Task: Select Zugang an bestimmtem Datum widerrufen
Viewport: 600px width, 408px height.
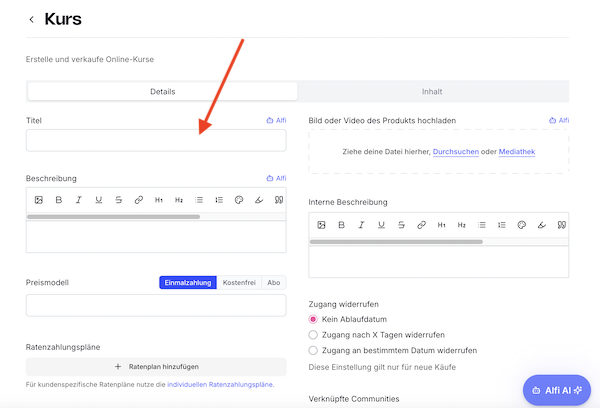Action: [313, 351]
